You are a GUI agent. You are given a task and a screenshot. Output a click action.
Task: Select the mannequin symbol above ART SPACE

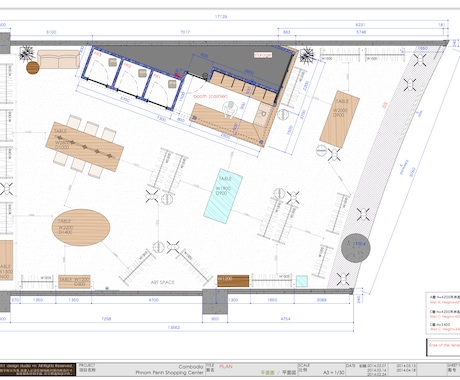(x=173, y=247)
